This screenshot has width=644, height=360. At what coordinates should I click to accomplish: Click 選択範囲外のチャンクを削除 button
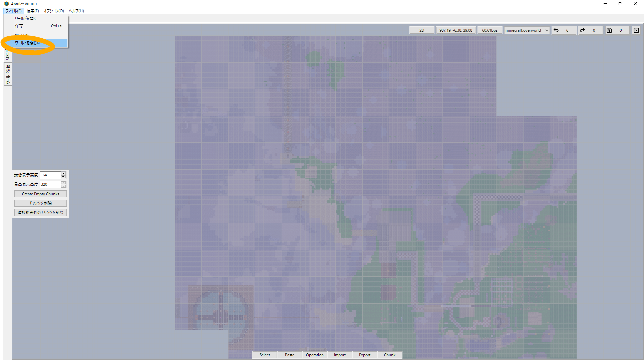40,213
